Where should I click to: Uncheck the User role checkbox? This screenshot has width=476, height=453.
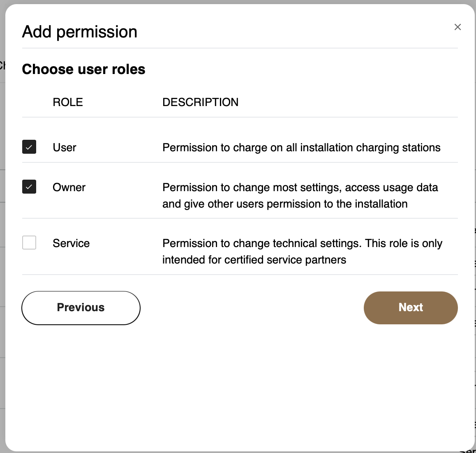click(29, 147)
